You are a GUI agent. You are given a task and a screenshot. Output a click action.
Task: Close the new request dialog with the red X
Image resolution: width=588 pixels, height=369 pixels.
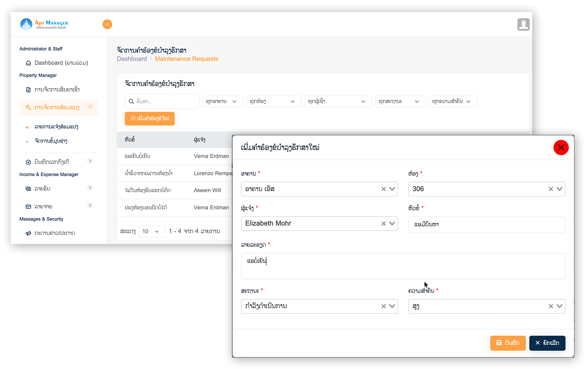coord(561,148)
